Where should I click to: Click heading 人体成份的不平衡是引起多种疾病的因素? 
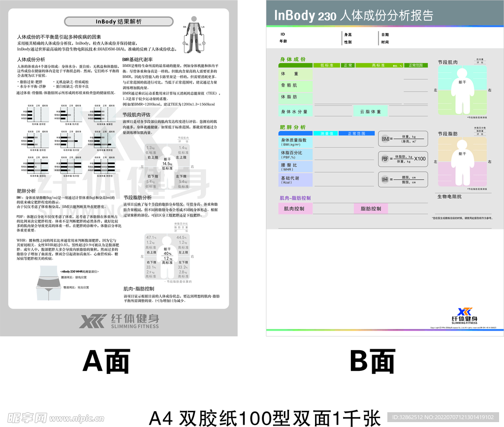coord(59,37)
